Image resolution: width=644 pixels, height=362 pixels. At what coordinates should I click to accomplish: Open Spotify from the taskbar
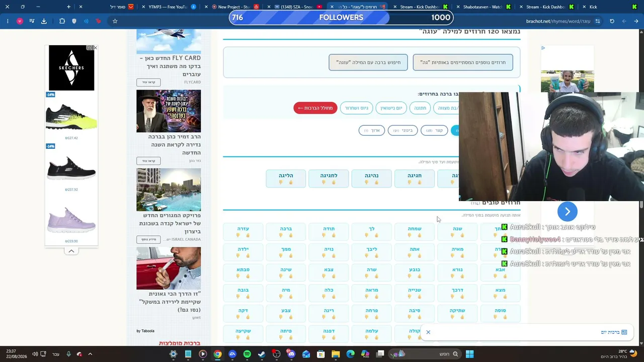[x=247, y=354]
